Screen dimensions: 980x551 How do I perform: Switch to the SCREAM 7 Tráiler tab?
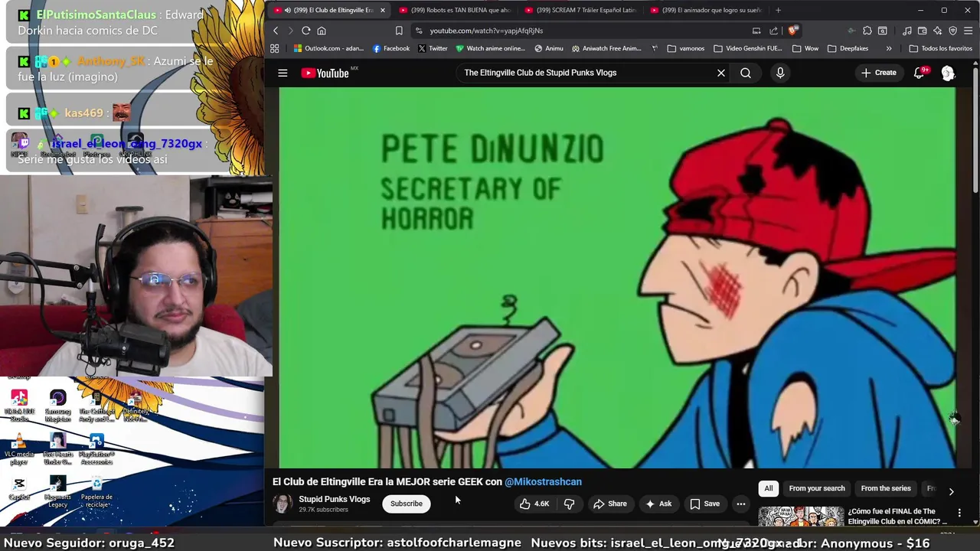pos(580,10)
